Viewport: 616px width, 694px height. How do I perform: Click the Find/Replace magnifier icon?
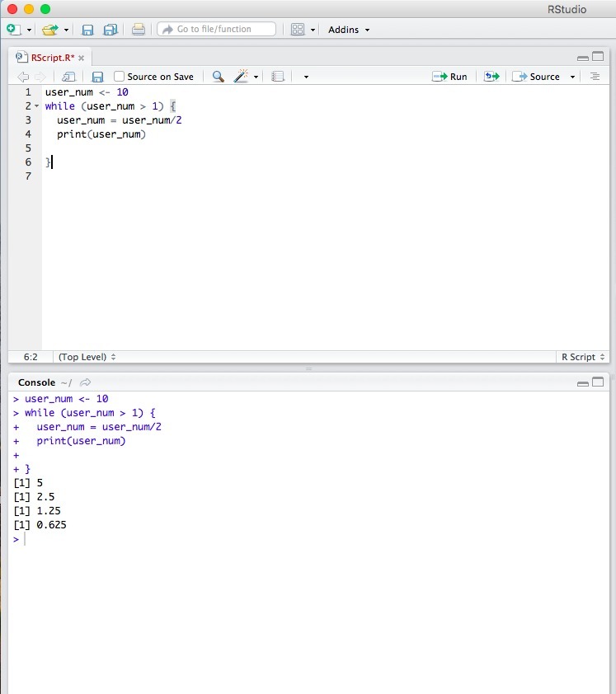pos(218,77)
